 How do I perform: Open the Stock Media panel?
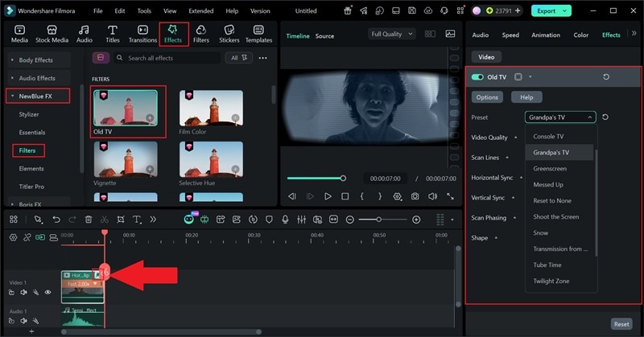[x=52, y=34]
